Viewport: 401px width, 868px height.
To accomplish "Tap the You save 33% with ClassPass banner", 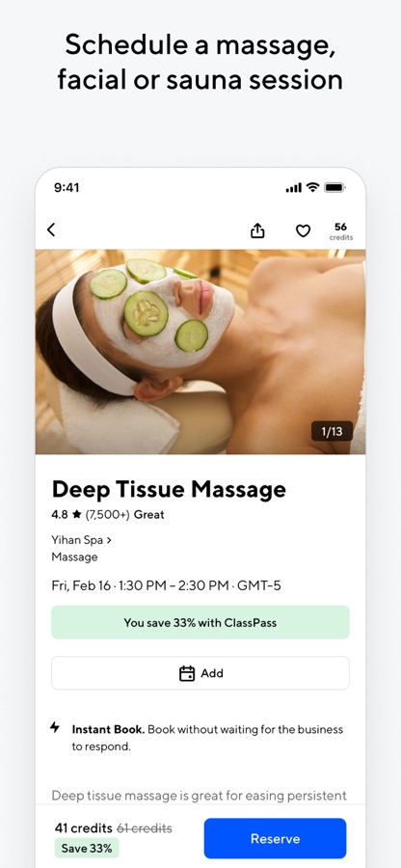I will click(x=200, y=622).
